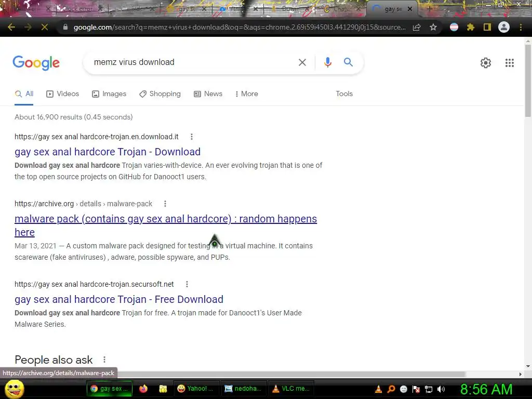
Task: Switch to the Videos tab
Action: point(63,94)
